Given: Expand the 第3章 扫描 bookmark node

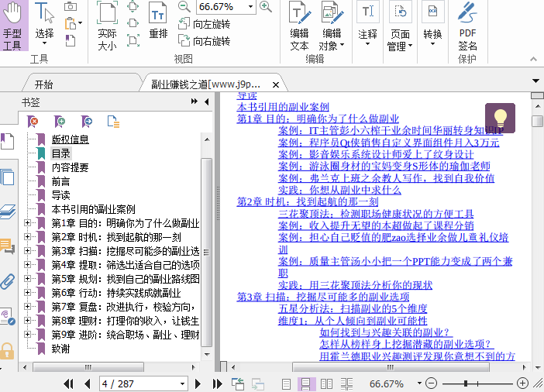Looking at the screenshot, I should pyautogui.click(x=27, y=250).
